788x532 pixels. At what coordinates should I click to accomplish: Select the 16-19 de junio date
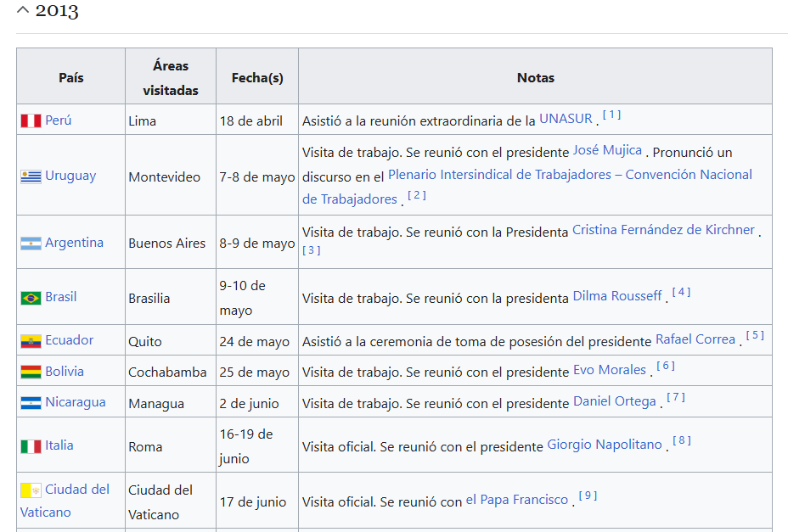246,446
